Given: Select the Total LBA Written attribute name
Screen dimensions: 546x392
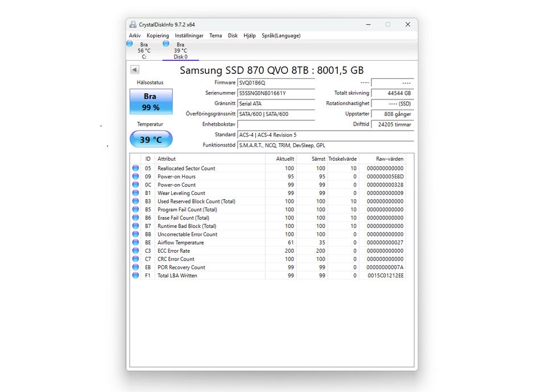Looking at the screenshot, I should [x=177, y=276].
